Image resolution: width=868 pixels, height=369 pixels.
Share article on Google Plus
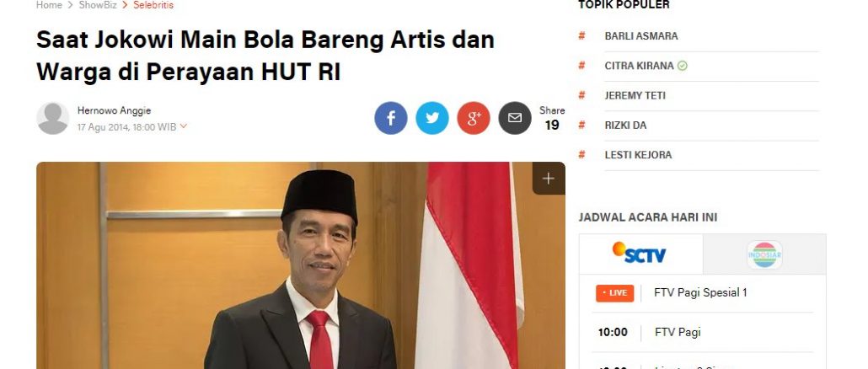(x=474, y=118)
